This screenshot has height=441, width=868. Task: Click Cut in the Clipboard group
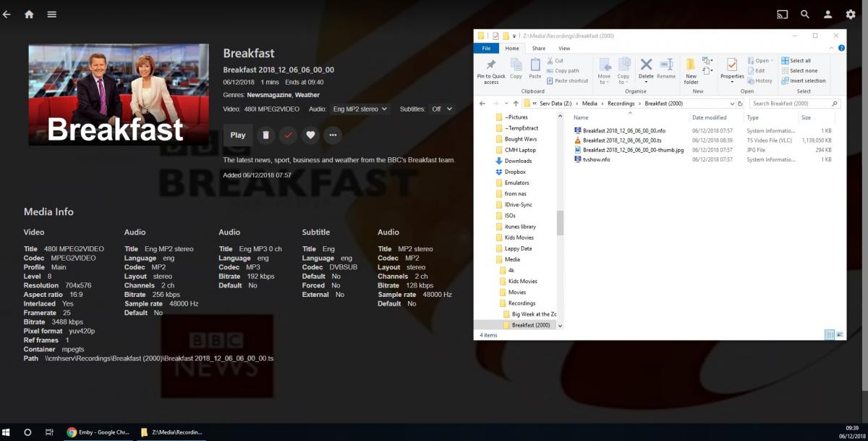(x=555, y=61)
